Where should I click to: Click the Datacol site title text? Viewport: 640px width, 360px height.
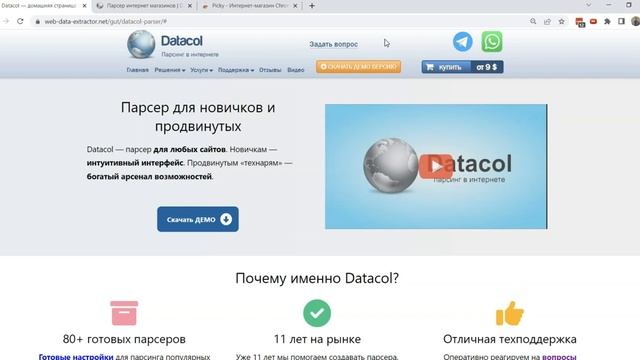(182, 41)
